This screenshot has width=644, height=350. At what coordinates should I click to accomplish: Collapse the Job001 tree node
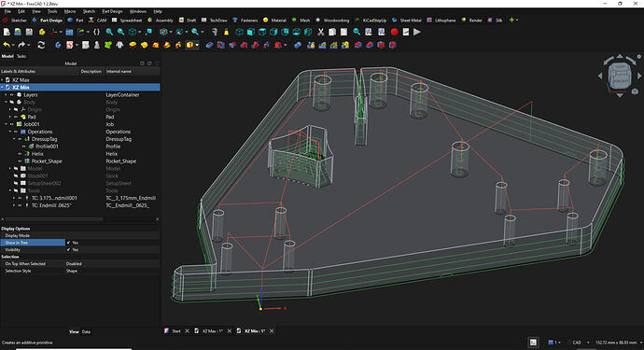pos(7,124)
